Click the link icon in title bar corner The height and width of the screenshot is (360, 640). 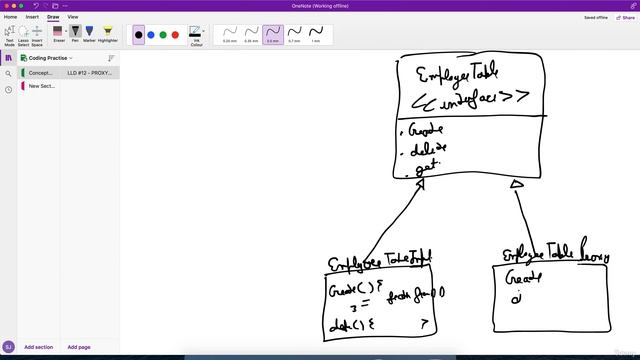point(633,6)
